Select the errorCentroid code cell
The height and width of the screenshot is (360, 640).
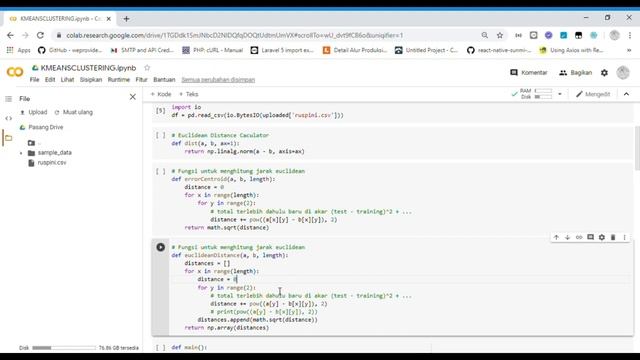392,199
